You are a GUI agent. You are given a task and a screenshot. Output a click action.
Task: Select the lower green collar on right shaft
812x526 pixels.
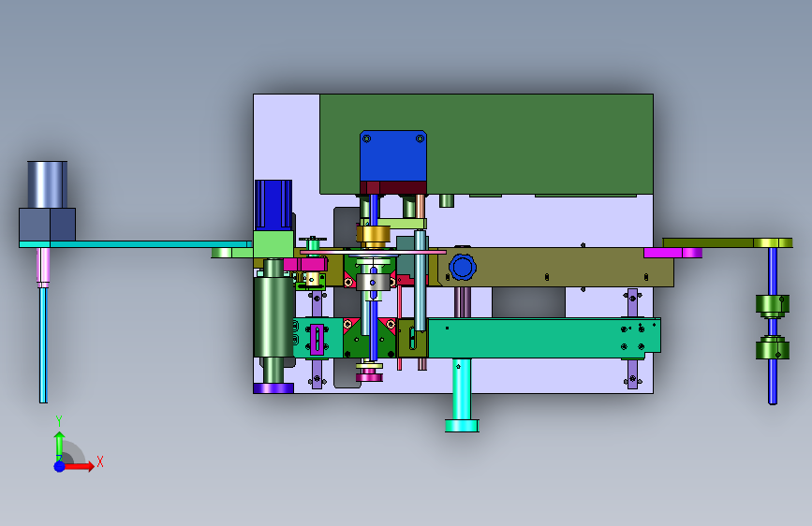pyautogui.click(x=773, y=348)
